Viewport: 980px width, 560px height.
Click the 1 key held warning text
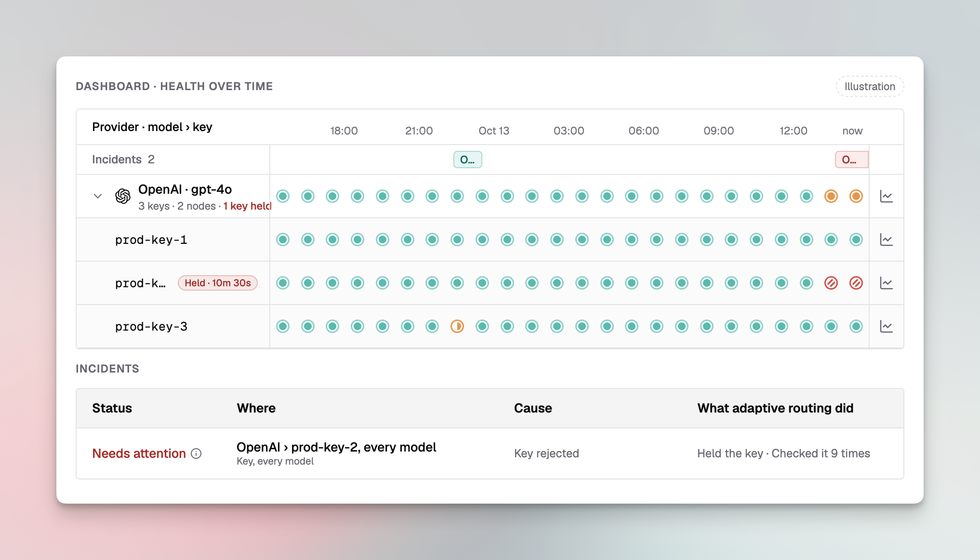pyautogui.click(x=247, y=206)
